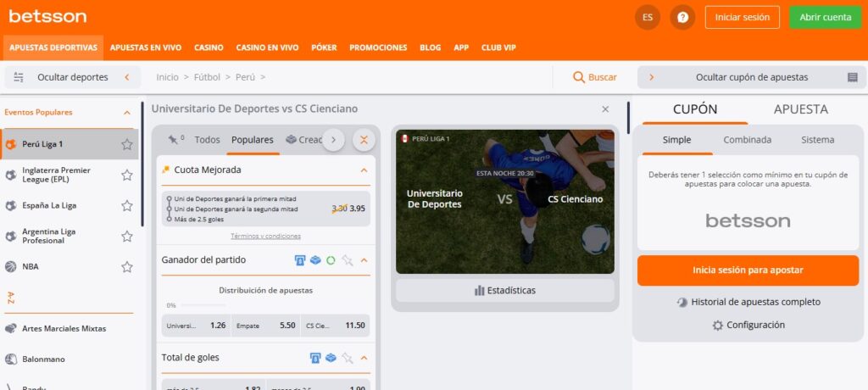
Task: Click bet builder cube in Ganador del partido
Action: coord(315,259)
